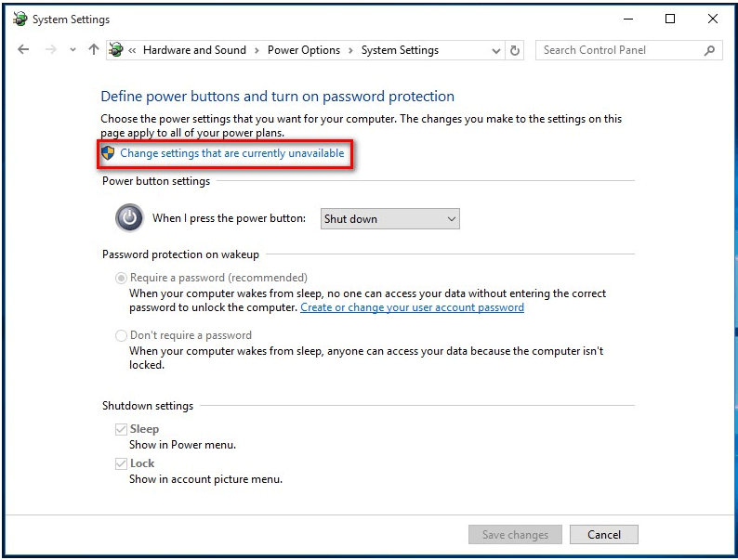Open Change settings that are currently unavailable
738x560 pixels.
tap(232, 153)
